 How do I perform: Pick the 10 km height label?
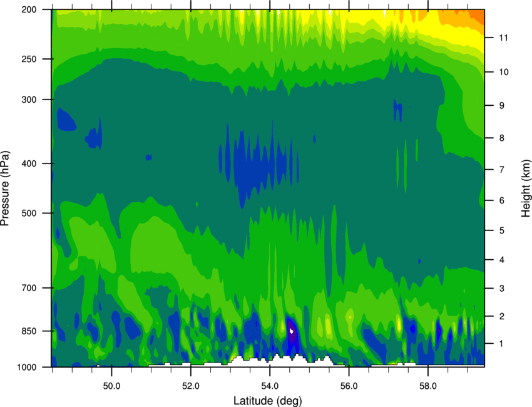pyautogui.click(x=503, y=72)
